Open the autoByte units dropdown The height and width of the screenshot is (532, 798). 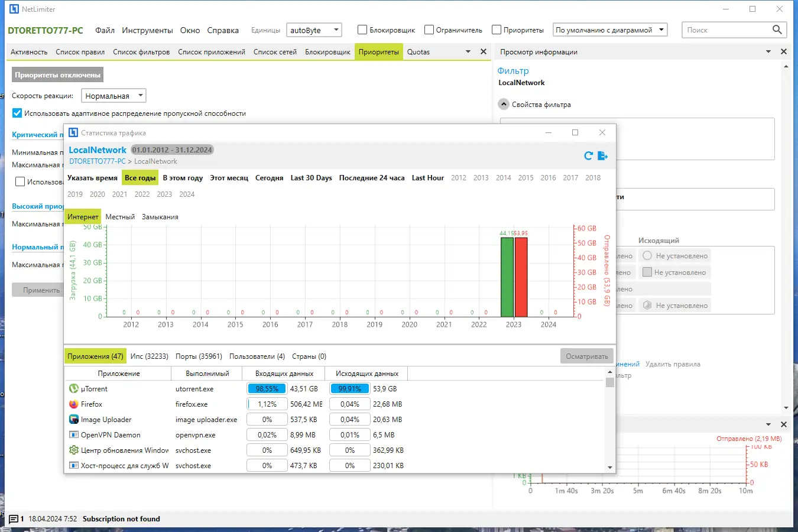coord(314,30)
